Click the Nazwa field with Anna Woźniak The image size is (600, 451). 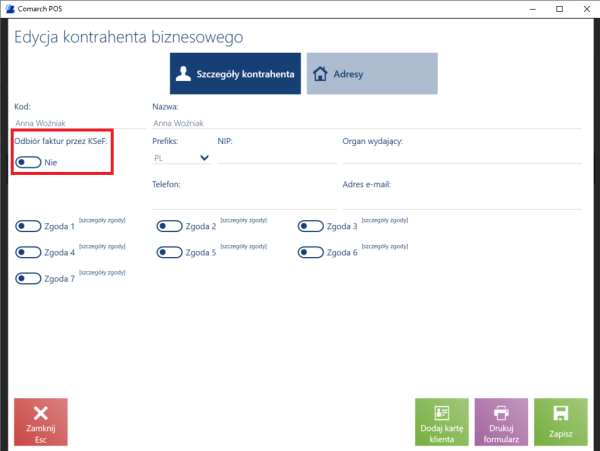click(367, 123)
